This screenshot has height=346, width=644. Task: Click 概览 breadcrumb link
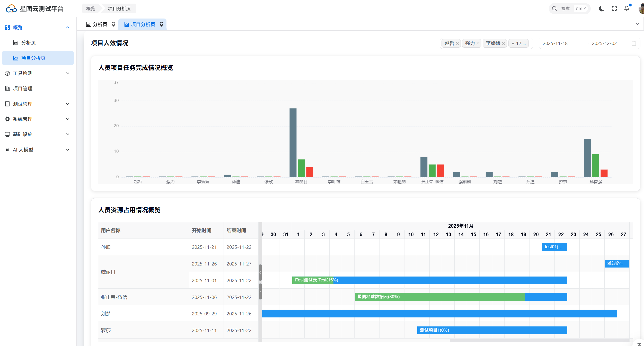pos(91,8)
